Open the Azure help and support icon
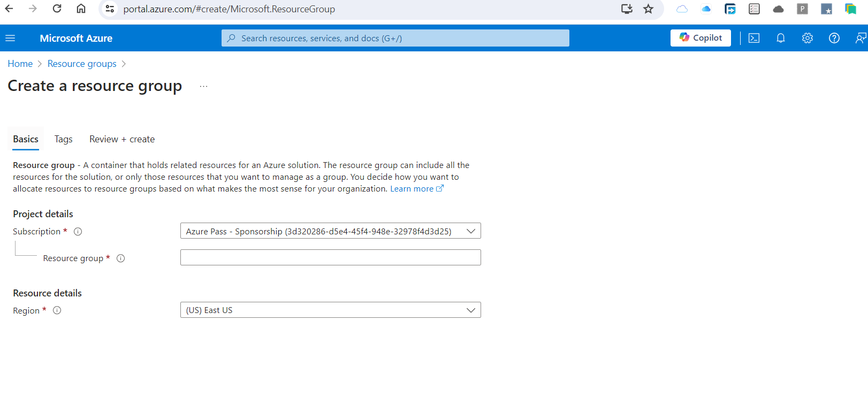 [x=834, y=38]
